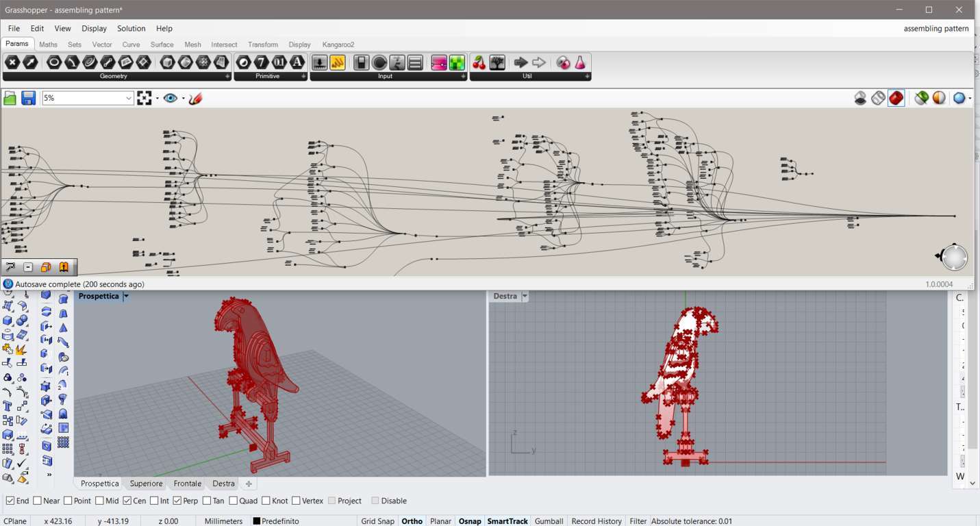
Task: Turn off preview with dark eye-blob icon
Action: [861, 99]
